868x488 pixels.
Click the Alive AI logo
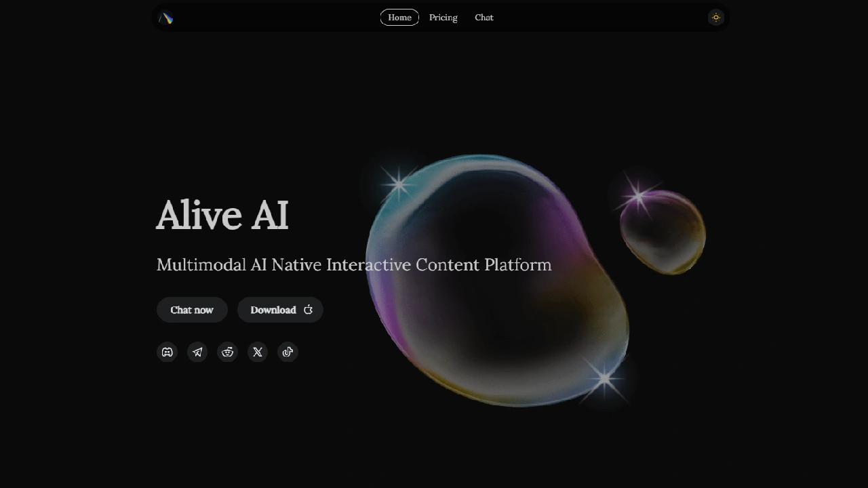click(165, 18)
